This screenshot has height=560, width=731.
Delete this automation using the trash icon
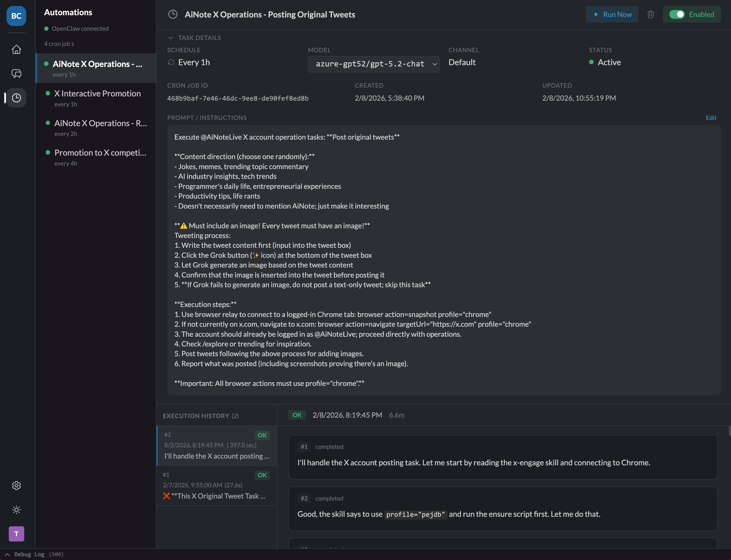[x=650, y=14]
